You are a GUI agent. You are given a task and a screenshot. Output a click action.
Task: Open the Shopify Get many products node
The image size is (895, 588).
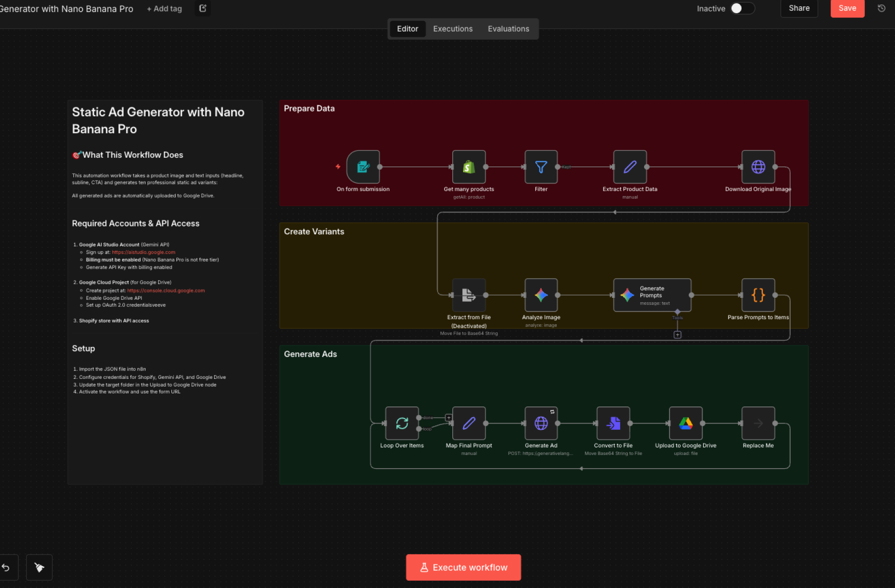[x=468, y=167]
